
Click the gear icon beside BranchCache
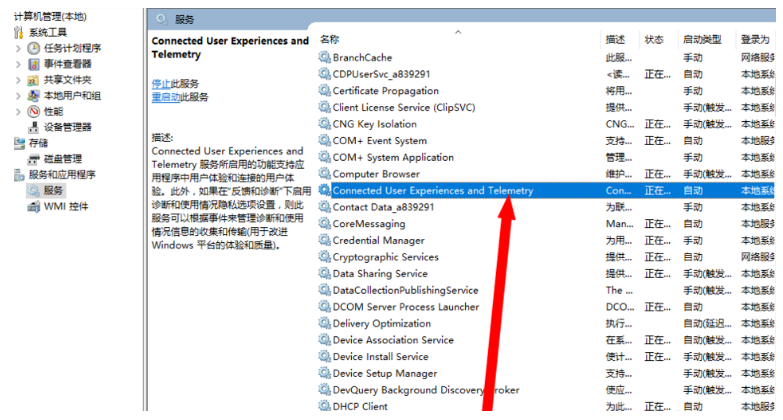(x=324, y=58)
